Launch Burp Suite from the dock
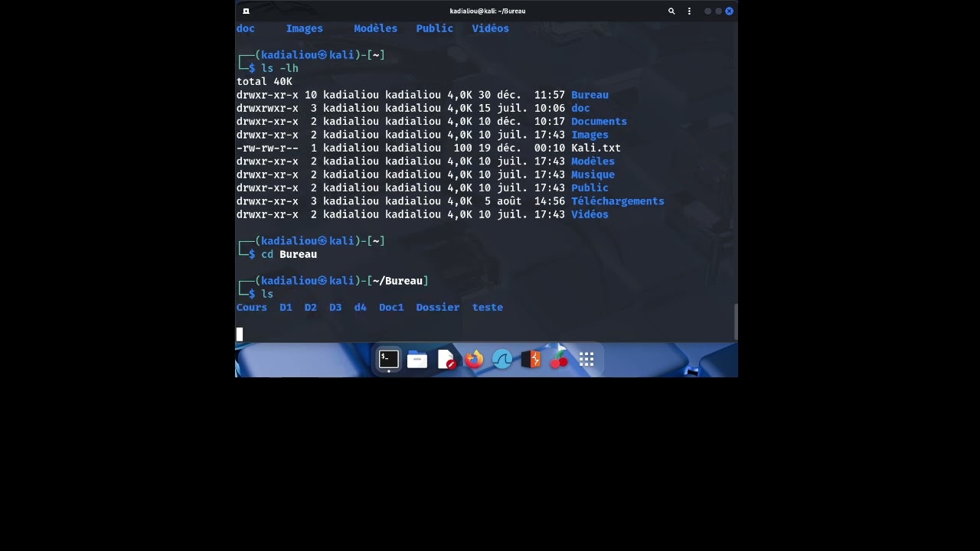The image size is (980, 551). (531, 360)
